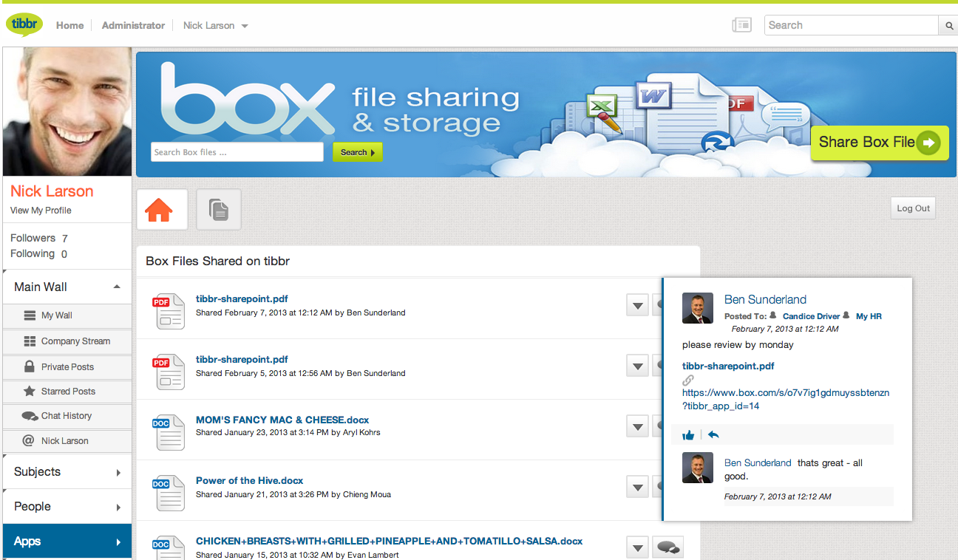The height and width of the screenshot is (560, 958).
Task: Click Ben Sunderland name in the reply
Action: (x=758, y=463)
